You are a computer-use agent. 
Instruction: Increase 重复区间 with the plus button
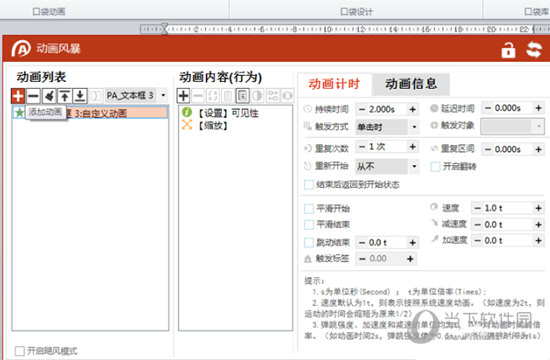pyautogui.click(x=539, y=149)
